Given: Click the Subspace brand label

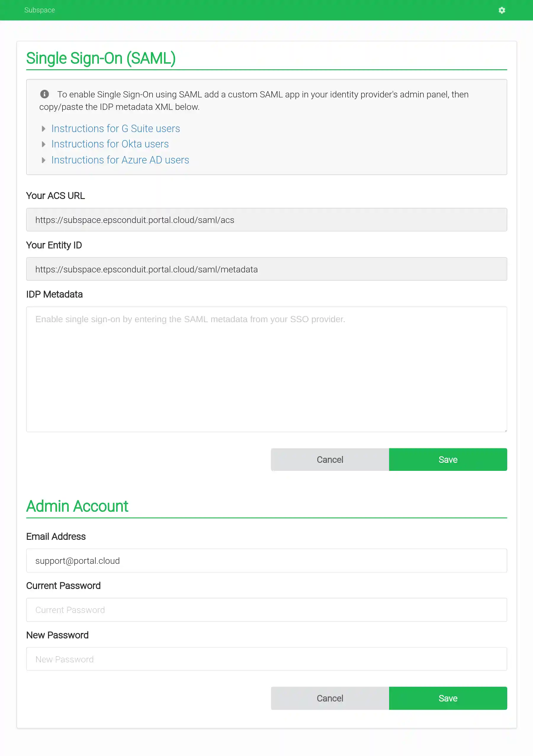Looking at the screenshot, I should point(39,10).
